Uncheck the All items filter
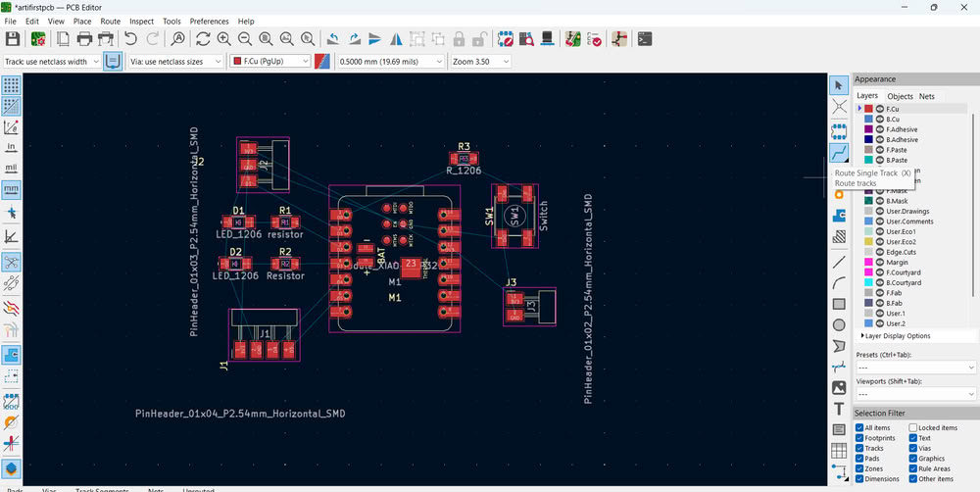 pos(859,427)
